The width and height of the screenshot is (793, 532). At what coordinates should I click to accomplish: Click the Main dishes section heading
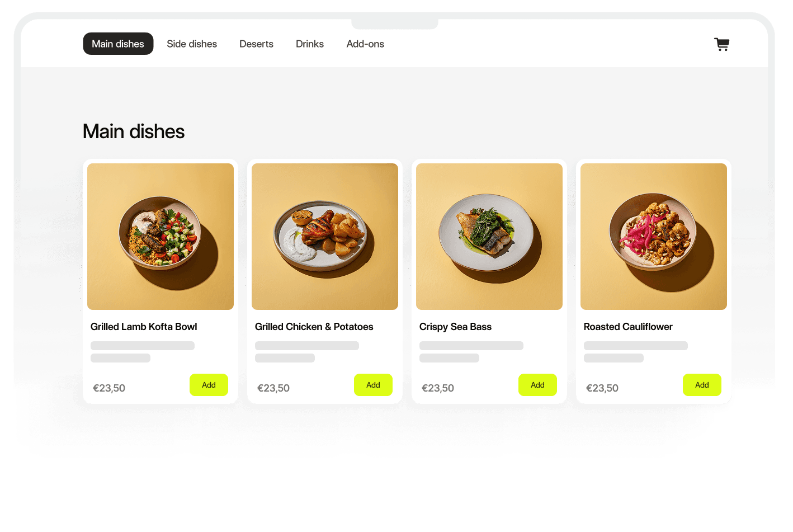click(134, 131)
